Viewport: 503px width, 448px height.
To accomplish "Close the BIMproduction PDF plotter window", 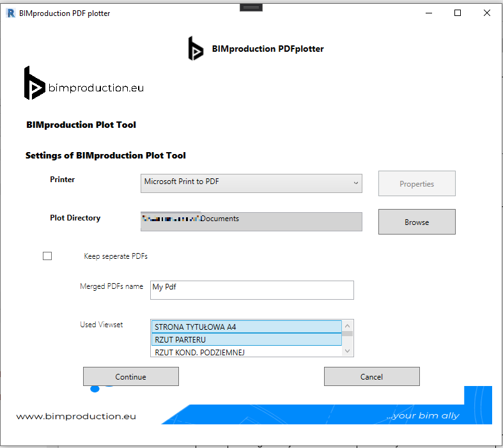I will point(486,13).
